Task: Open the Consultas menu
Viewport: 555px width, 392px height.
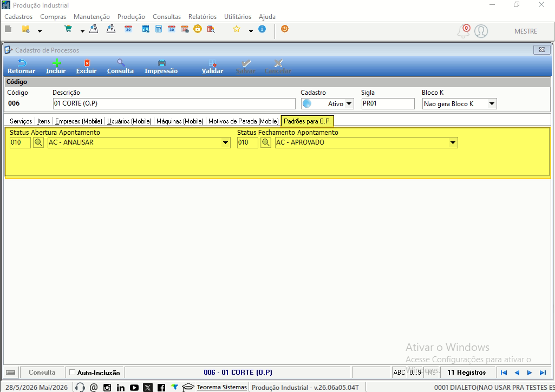Action: (x=167, y=17)
